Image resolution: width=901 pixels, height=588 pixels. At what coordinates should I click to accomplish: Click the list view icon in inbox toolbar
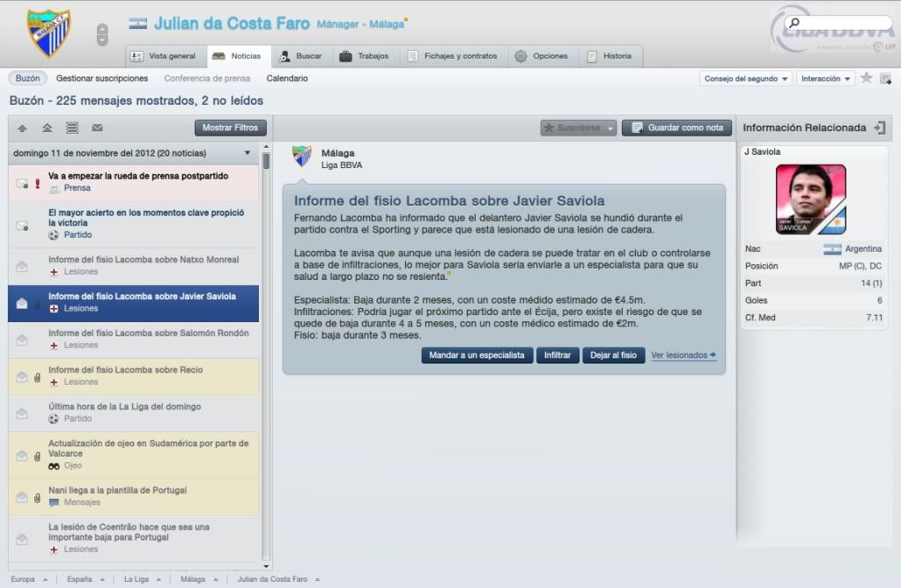[72, 128]
